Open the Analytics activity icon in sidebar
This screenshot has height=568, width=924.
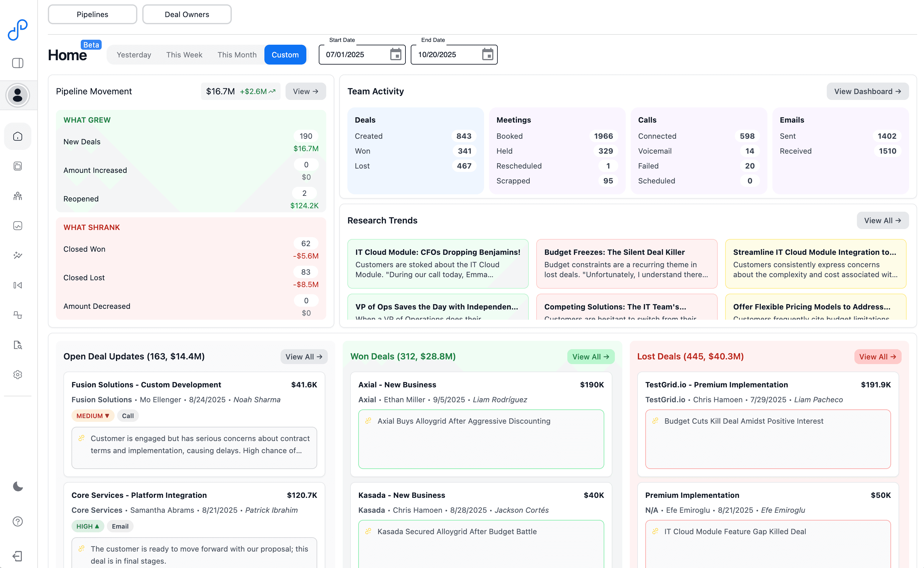pyautogui.click(x=18, y=225)
